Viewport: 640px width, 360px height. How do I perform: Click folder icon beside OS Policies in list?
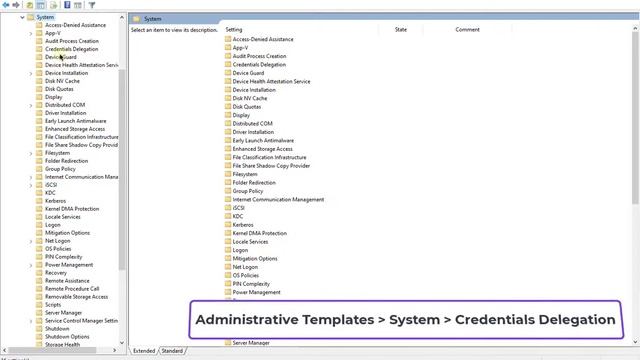(228, 275)
